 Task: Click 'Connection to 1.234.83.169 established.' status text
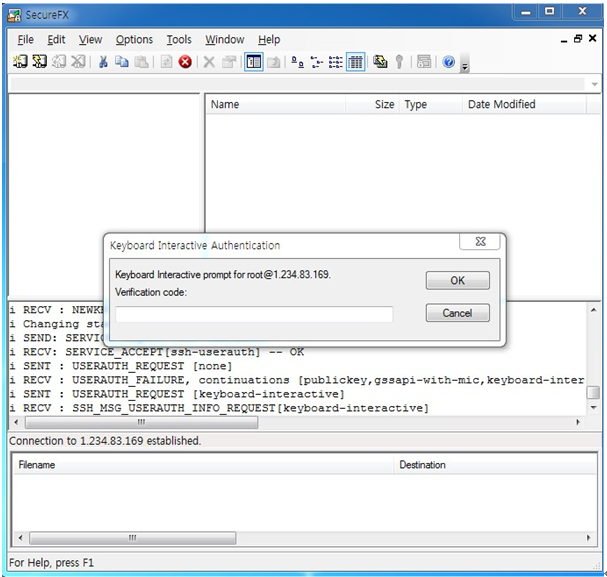pyautogui.click(x=105, y=441)
